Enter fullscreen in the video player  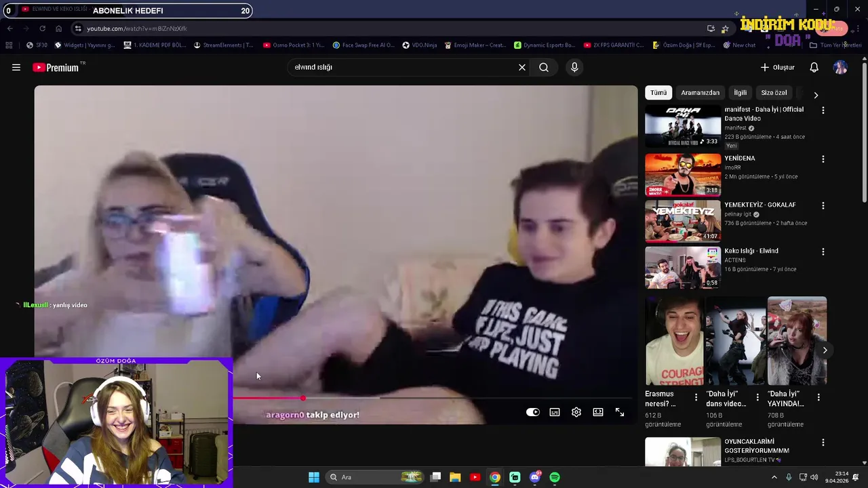pos(620,412)
